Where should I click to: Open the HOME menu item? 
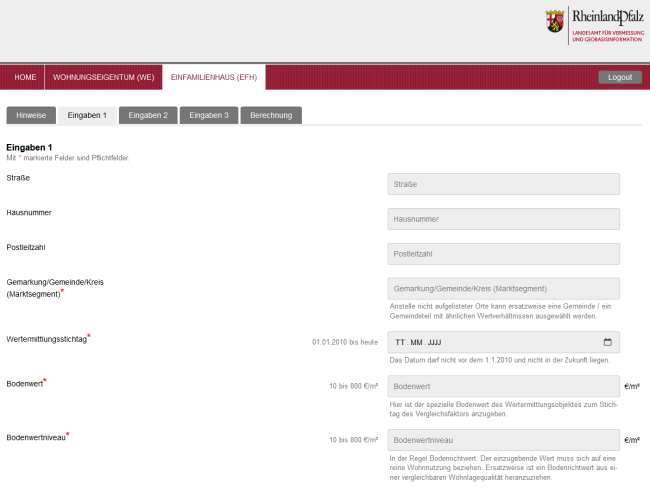click(25, 77)
